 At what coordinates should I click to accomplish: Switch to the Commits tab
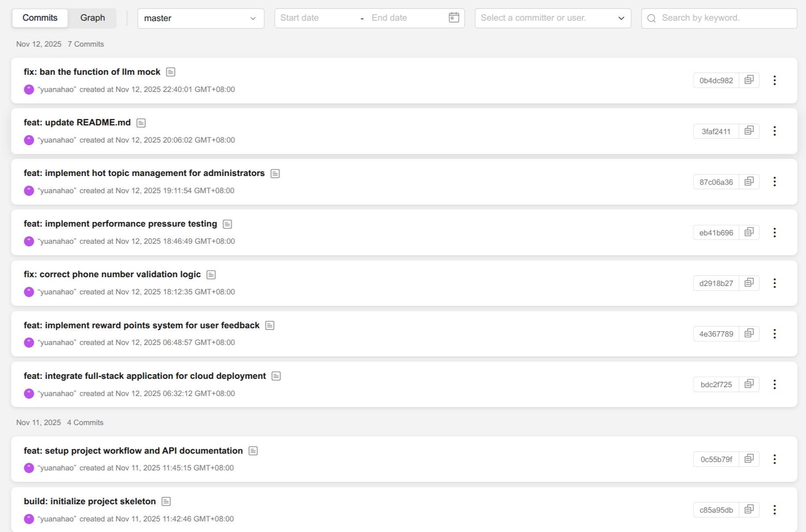point(40,18)
